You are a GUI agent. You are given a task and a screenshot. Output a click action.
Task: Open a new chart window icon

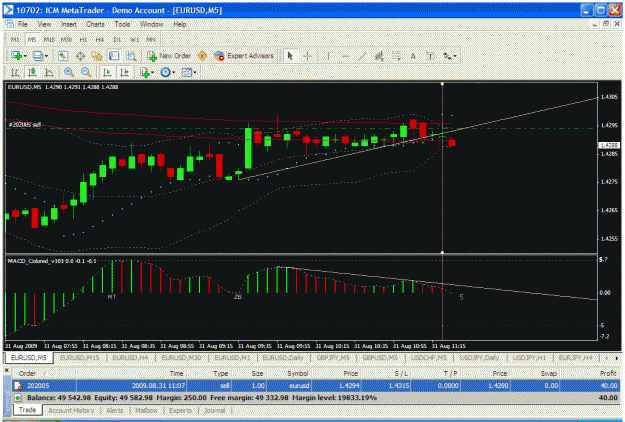click(16, 56)
